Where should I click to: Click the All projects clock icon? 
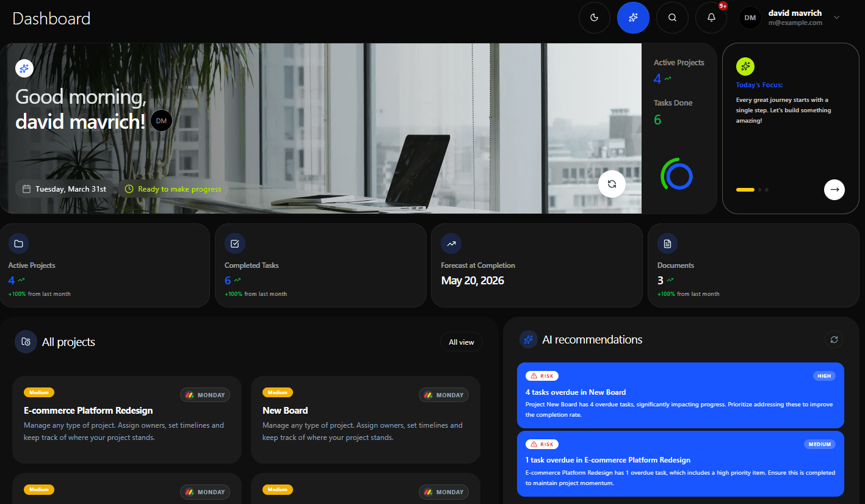pos(26,341)
